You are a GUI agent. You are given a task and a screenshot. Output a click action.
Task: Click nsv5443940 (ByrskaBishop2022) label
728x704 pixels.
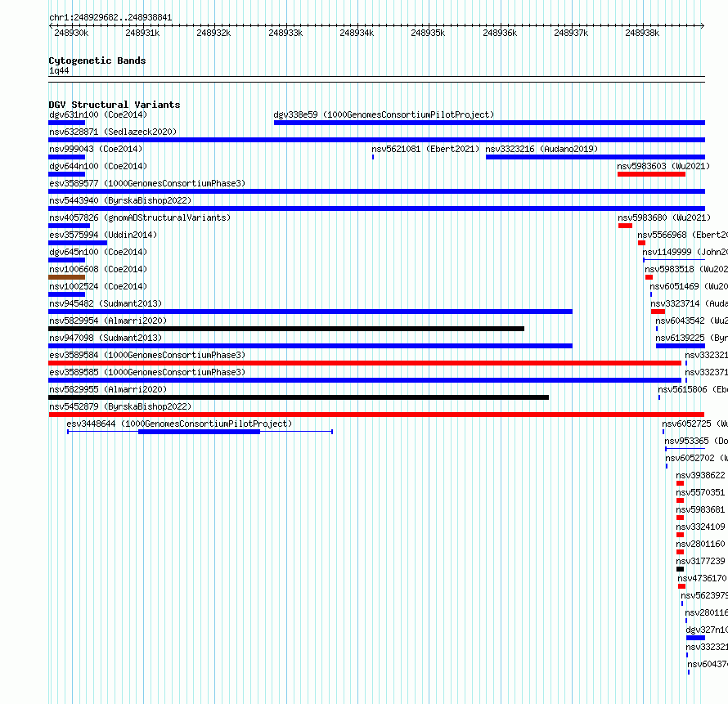[120, 200]
